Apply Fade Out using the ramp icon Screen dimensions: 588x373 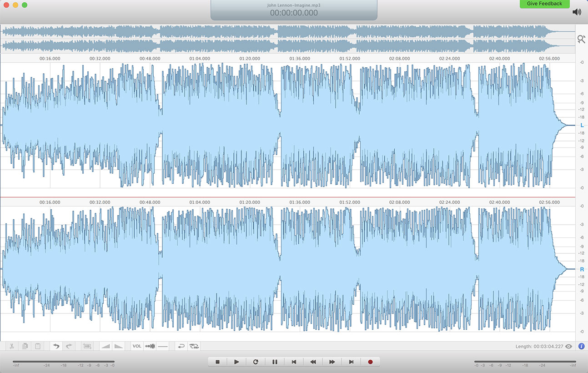(119, 346)
